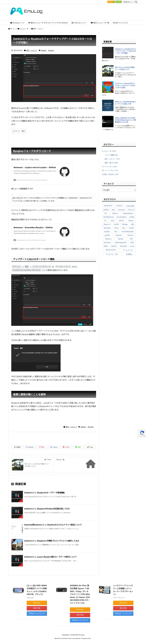Screen dimensions: 146x644
Task: Click the ホーム breadcrumb
Action: click(11, 29)
